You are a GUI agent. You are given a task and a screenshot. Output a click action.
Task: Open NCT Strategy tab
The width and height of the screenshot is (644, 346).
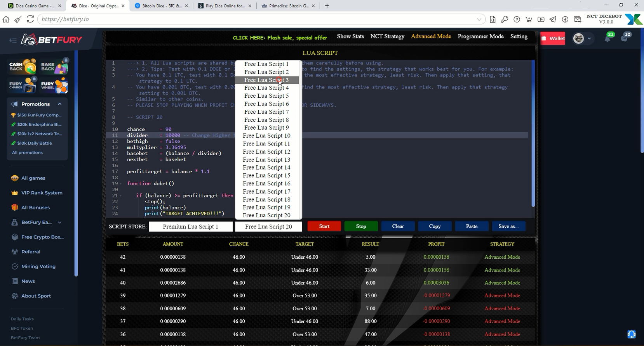coord(387,36)
